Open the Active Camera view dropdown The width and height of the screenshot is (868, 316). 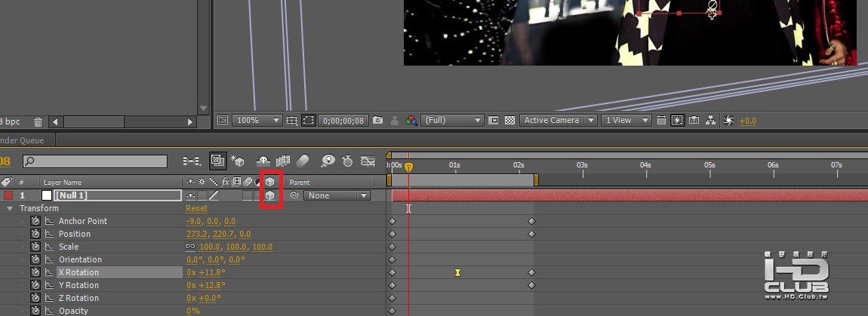tap(558, 120)
